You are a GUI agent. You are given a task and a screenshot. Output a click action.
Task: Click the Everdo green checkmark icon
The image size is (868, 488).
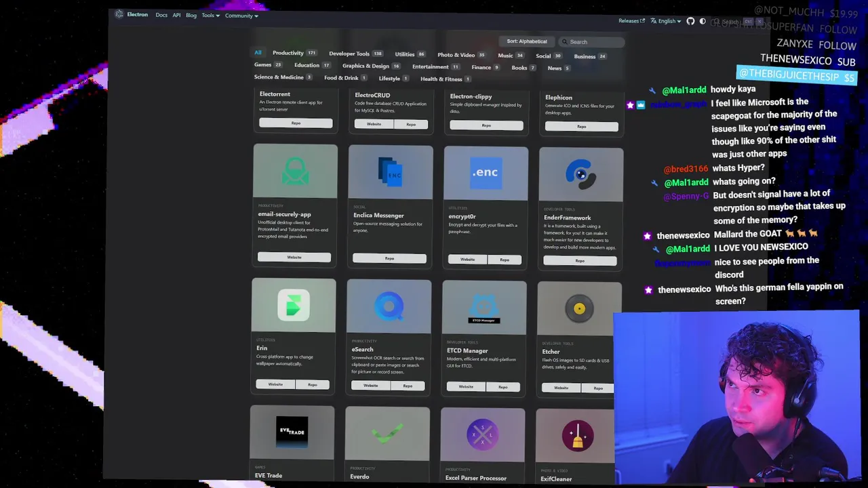(x=387, y=434)
